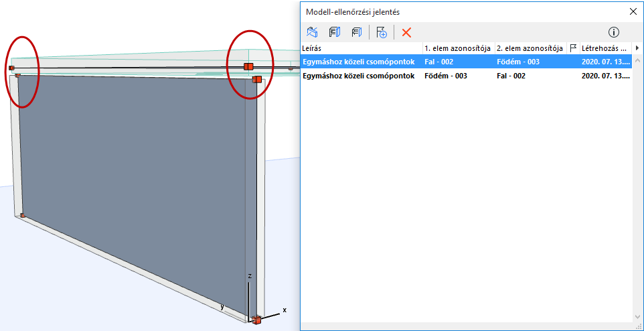Delete entry with the red X toolbar icon
This screenshot has width=644, height=331.
pyautogui.click(x=406, y=32)
